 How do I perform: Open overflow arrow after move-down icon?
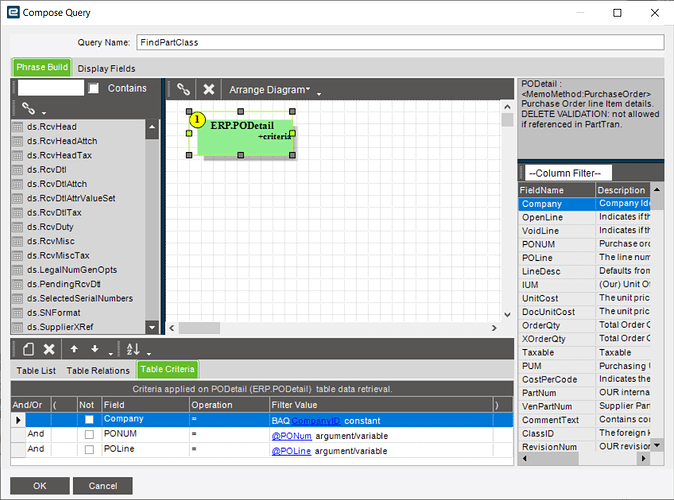(x=110, y=353)
